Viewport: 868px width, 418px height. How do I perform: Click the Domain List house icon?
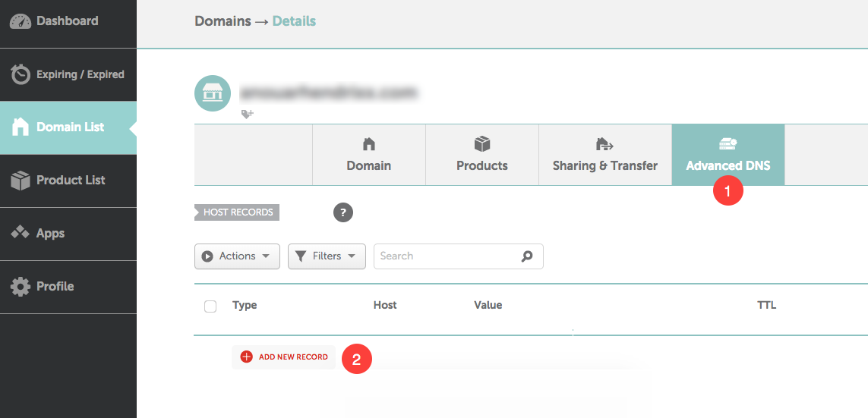click(21, 127)
